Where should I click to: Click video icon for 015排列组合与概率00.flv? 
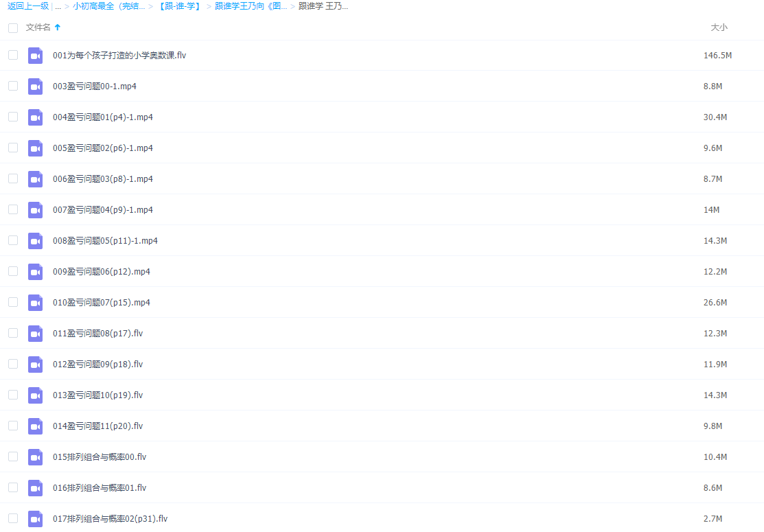pyautogui.click(x=35, y=457)
